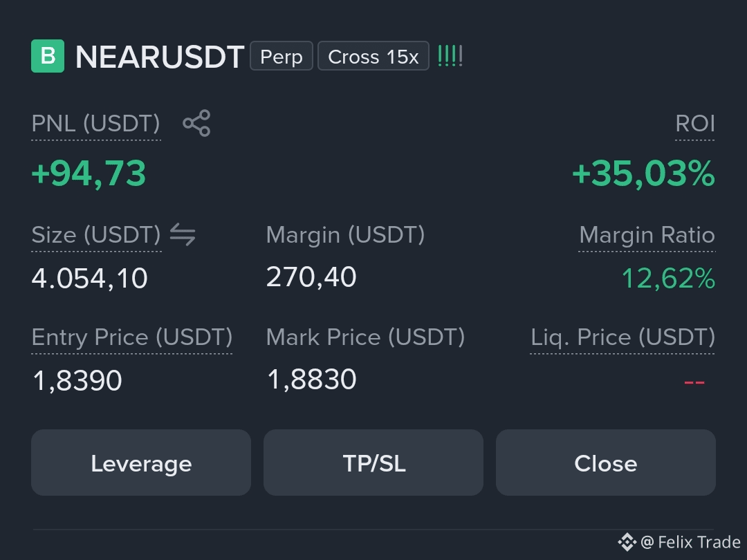This screenshot has width=747, height=560.
Task: Open TP/SL settings for the position
Action: 373,463
